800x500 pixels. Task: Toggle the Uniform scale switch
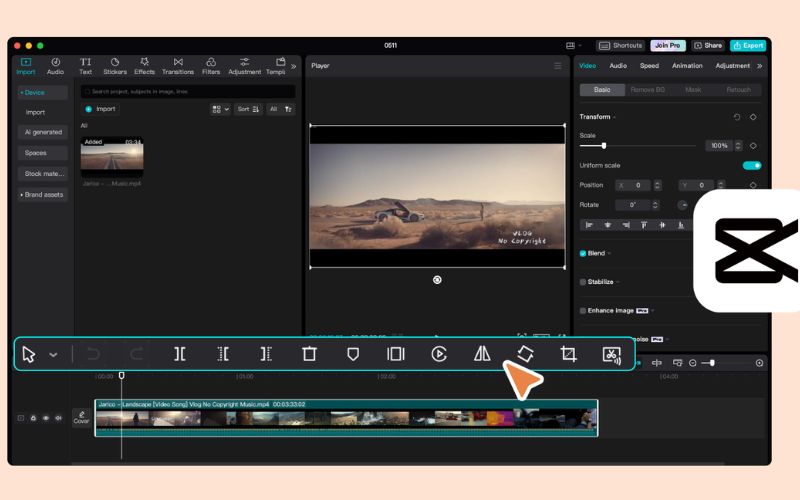[752, 165]
